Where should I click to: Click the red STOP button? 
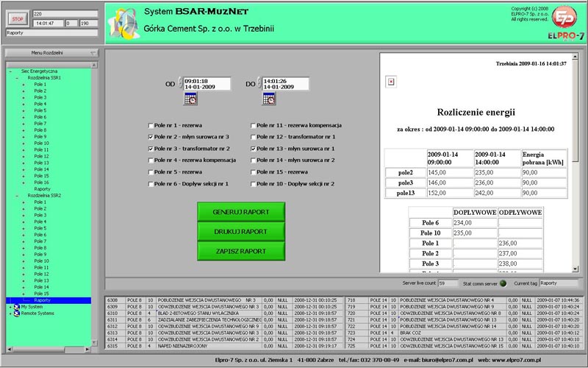tap(18, 19)
